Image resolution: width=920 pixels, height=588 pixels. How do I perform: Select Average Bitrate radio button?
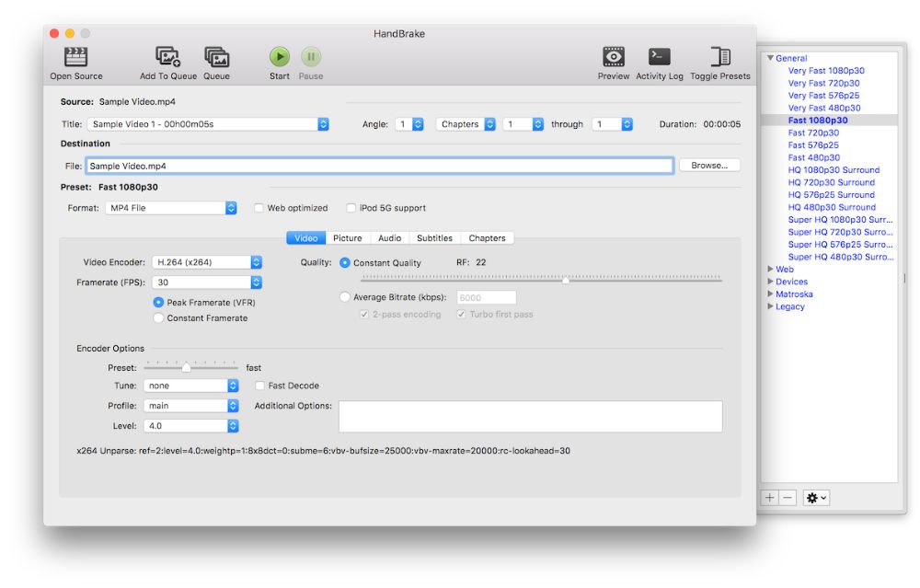(345, 297)
